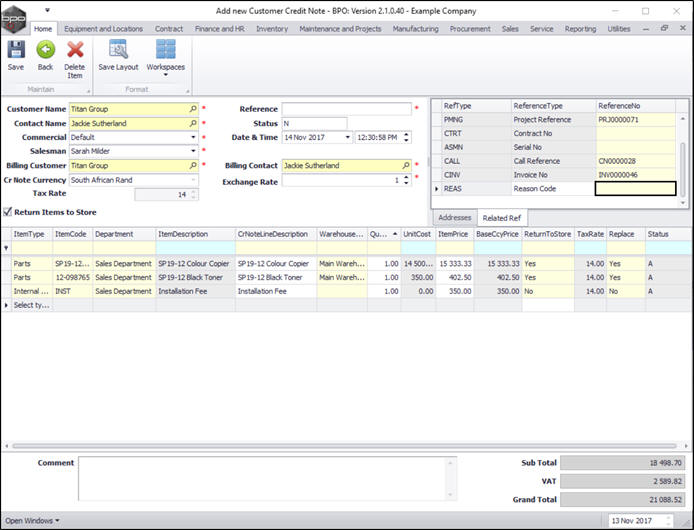Screen dimensions: 694x530
Task: Adjust the status bar date spinner
Action: pyautogui.click(x=669, y=521)
